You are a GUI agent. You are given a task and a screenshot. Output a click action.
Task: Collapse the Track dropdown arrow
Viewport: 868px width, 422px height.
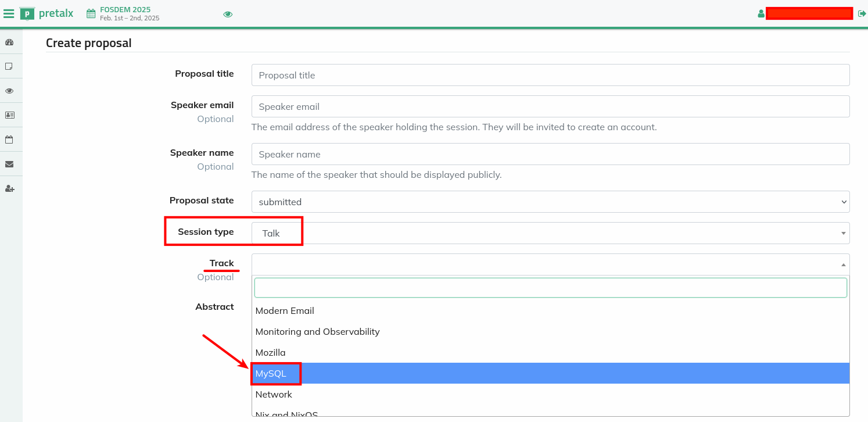[x=843, y=264]
